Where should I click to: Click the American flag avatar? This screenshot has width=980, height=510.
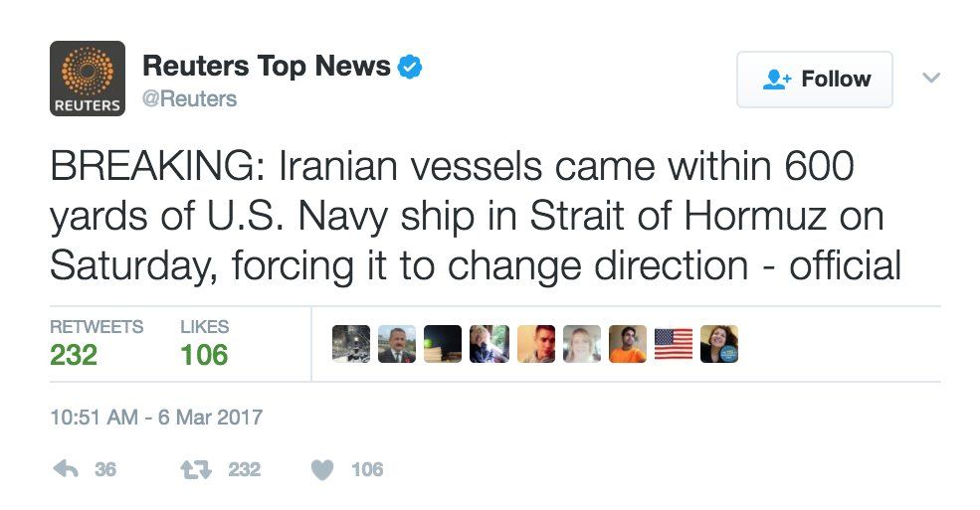(674, 344)
